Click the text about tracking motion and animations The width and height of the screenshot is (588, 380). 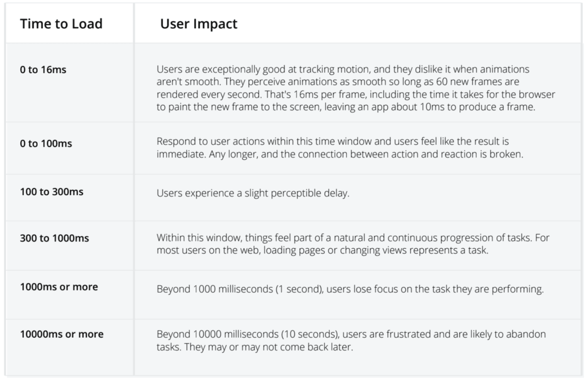point(342,69)
